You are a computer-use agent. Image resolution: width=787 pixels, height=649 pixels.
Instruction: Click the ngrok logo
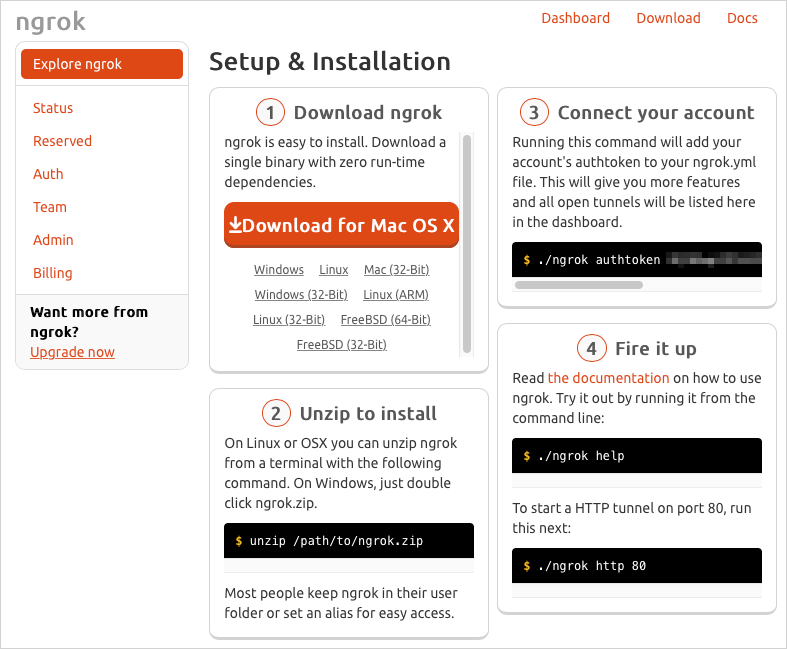click(51, 22)
